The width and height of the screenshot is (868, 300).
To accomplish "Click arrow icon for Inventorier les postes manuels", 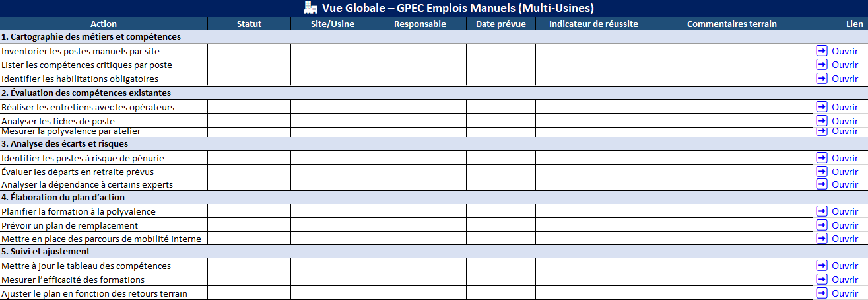I will pyautogui.click(x=822, y=51).
